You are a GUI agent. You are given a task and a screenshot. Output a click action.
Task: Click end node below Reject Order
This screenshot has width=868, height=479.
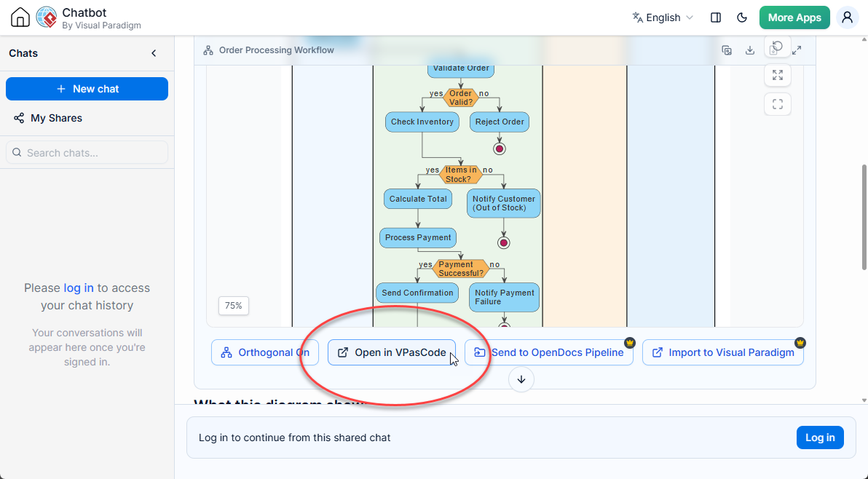(500, 149)
